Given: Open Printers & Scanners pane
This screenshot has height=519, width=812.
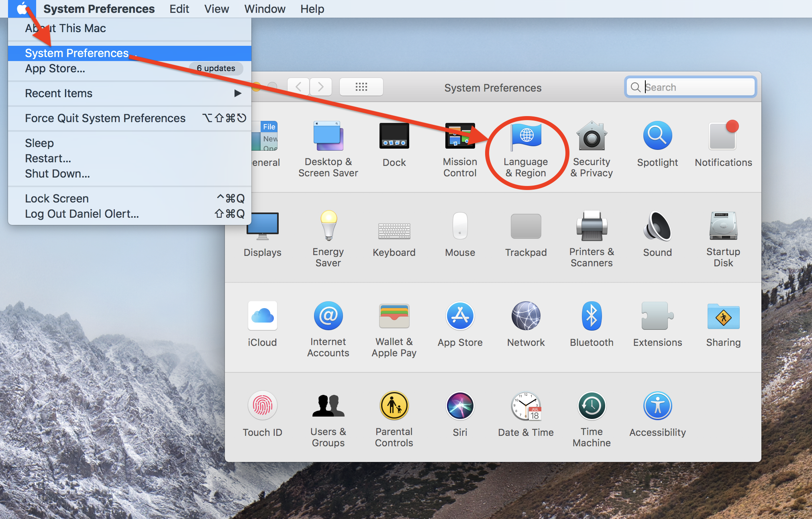Looking at the screenshot, I should [592, 227].
